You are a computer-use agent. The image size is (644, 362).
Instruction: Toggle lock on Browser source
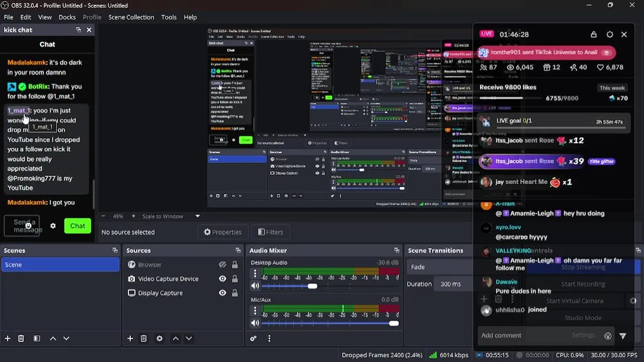pyautogui.click(x=234, y=264)
